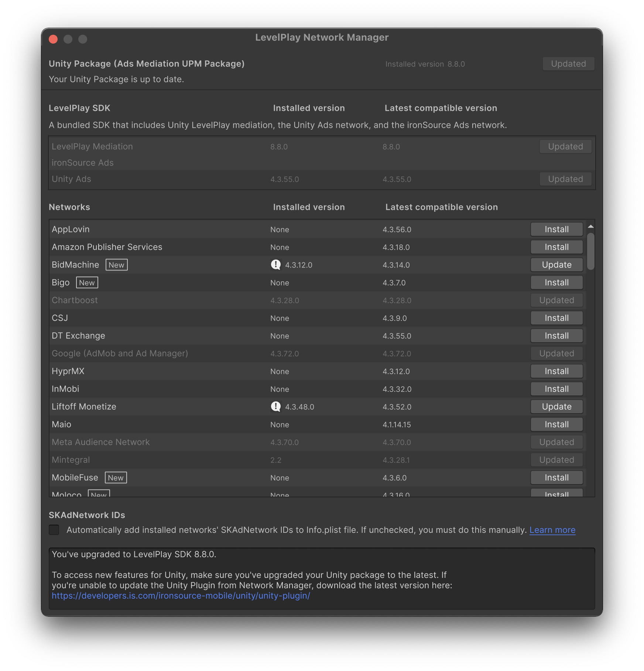Open the ironSource Unity plugin download link

[x=181, y=596]
